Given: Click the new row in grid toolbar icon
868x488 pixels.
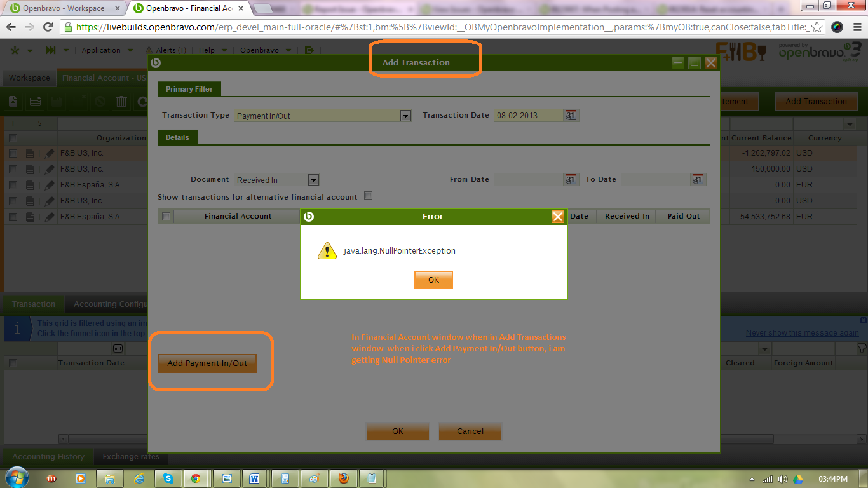Looking at the screenshot, I should click(36, 102).
